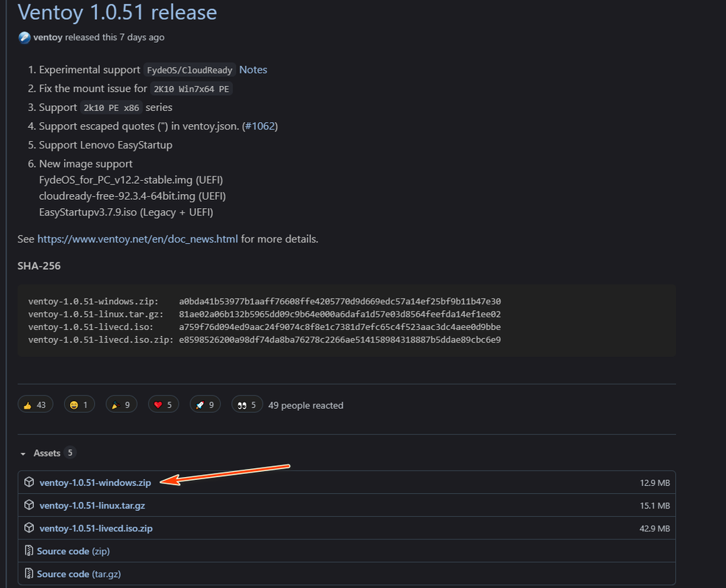Collapse the Assets section triangle
The image size is (726, 588).
coord(23,453)
